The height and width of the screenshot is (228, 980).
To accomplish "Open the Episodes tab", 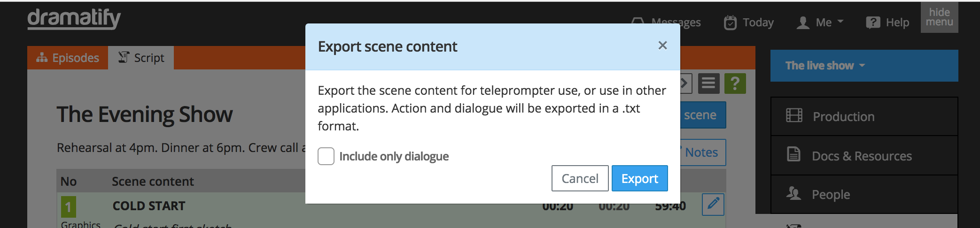I will pos(68,58).
